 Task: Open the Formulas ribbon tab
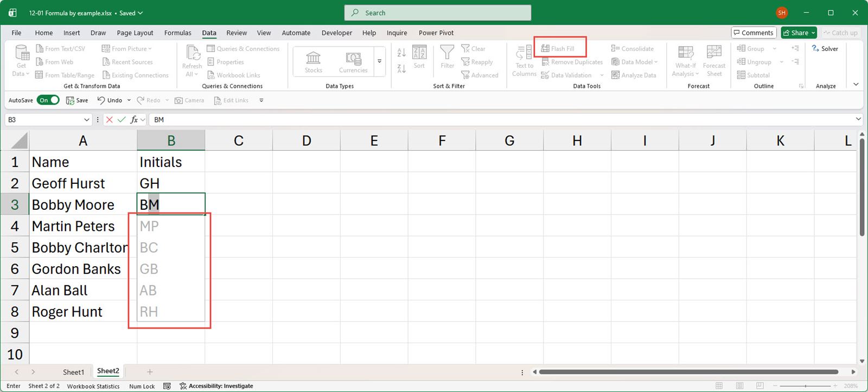[177, 33]
